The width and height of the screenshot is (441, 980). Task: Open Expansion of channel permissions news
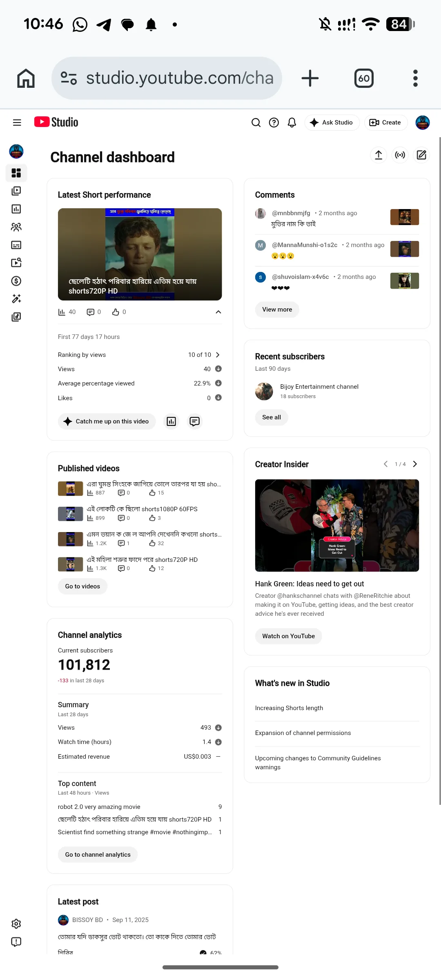(303, 733)
